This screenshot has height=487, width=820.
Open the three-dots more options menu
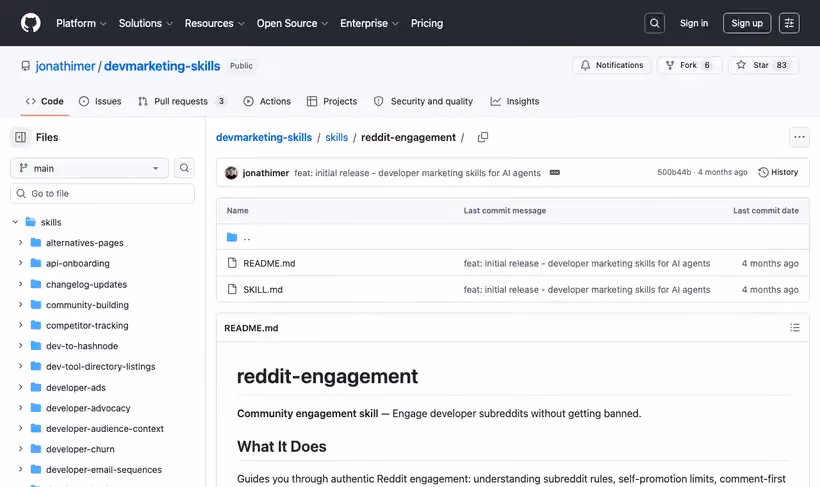799,137
